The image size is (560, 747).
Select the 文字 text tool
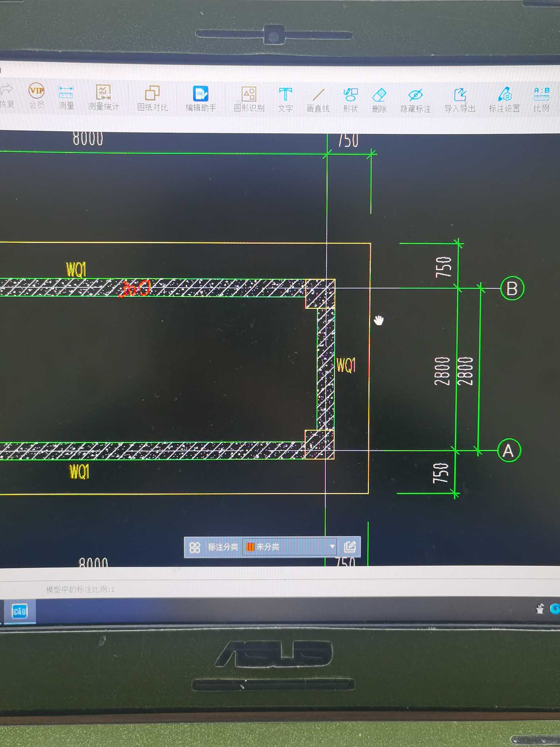pyautogui.click(x=285, y=100)
